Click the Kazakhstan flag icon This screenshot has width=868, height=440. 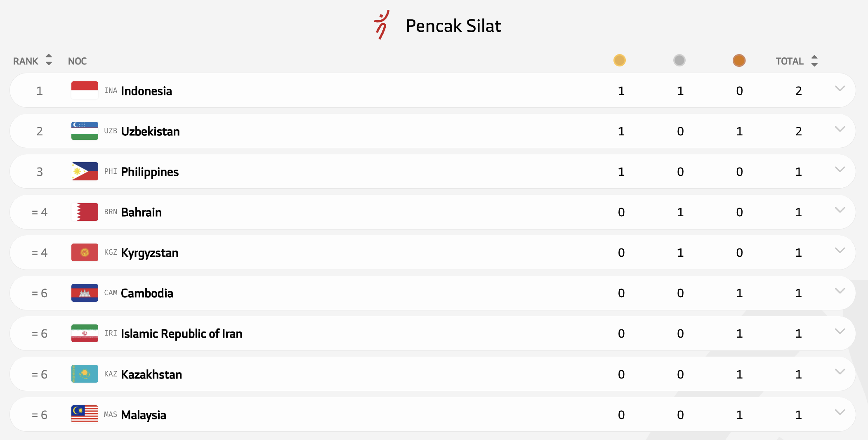pos(85,374)
